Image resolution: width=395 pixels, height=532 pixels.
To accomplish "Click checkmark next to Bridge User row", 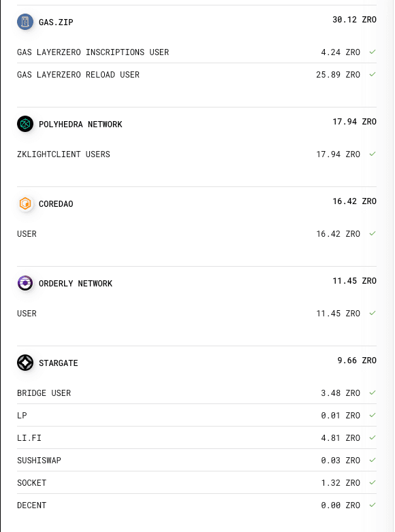I will [x=373, y=393].
